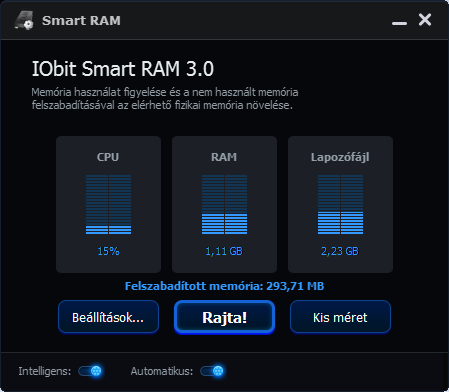Image resolution: width=449 pixels, height=392 pixels.
Task: Click the CPU label
Action: click(108, 157)
